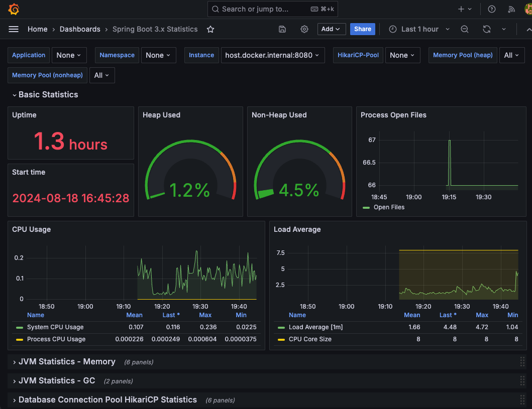Collapse the Basic Statistics row
Image resolution: width=532 pixels, height=409 pixels.
[45, 94]
